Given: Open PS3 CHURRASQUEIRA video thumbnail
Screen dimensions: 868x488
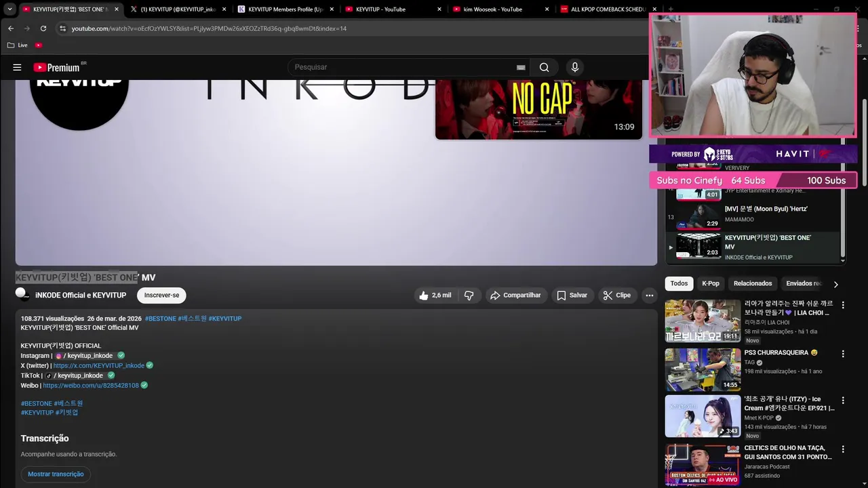Looking at the screenshot, I should coord(703,369).
